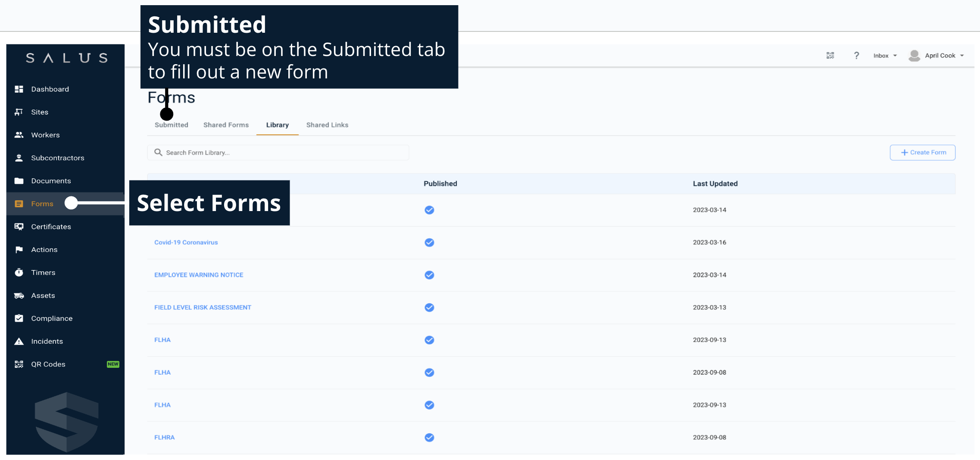Click the Sites crane icon
Viewport: 980px width, 460px height.
(19, 112)
